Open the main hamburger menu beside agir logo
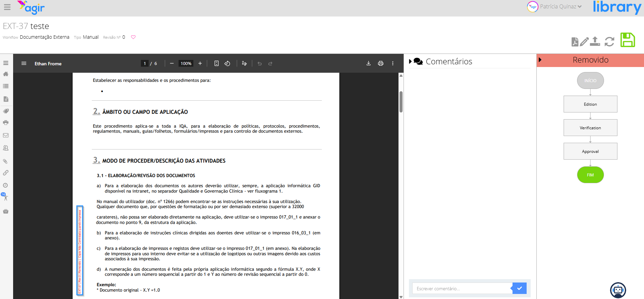 point(7,7)
